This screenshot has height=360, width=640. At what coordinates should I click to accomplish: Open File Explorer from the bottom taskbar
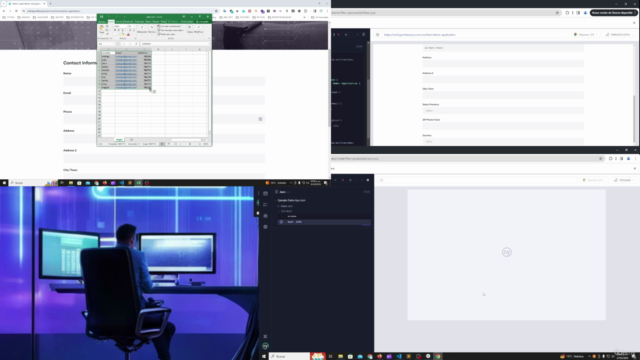tap(340, 356)
